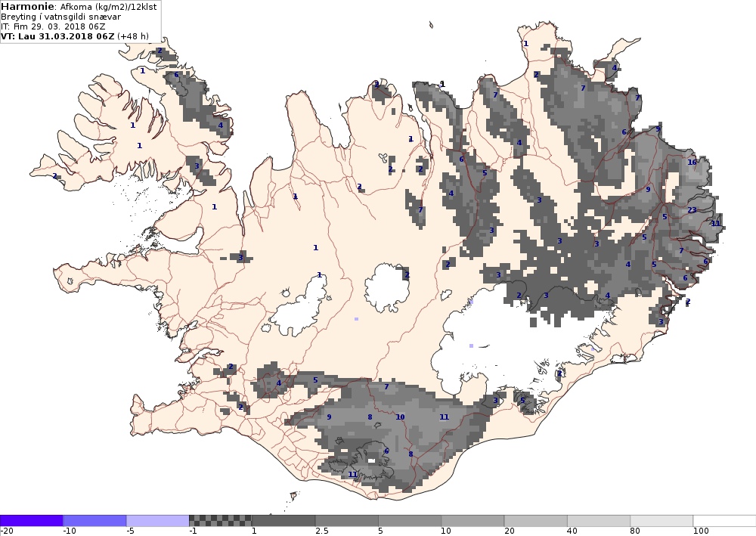Click the legend tick label '100'
This screenshot has height=536, width=756.
coord(701,531)
